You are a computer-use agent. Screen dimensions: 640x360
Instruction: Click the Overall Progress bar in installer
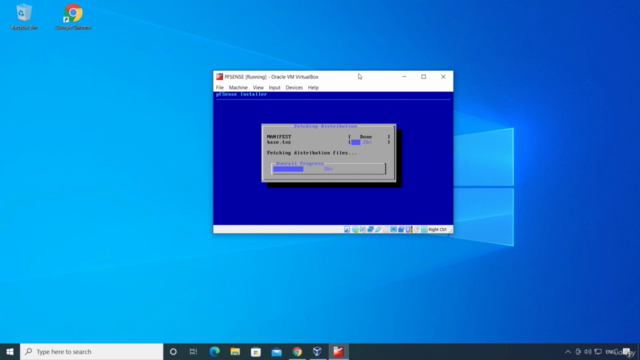click(329, 169)
